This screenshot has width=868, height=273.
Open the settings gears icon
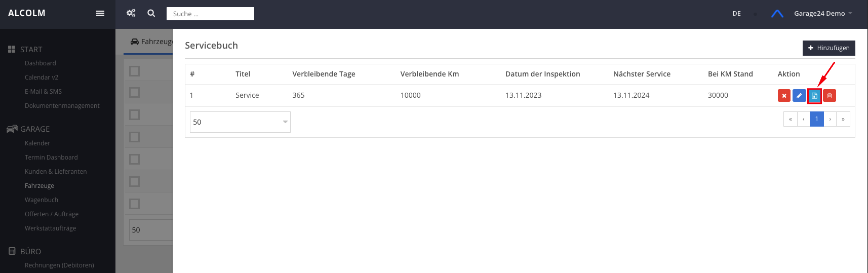(131, 13)
